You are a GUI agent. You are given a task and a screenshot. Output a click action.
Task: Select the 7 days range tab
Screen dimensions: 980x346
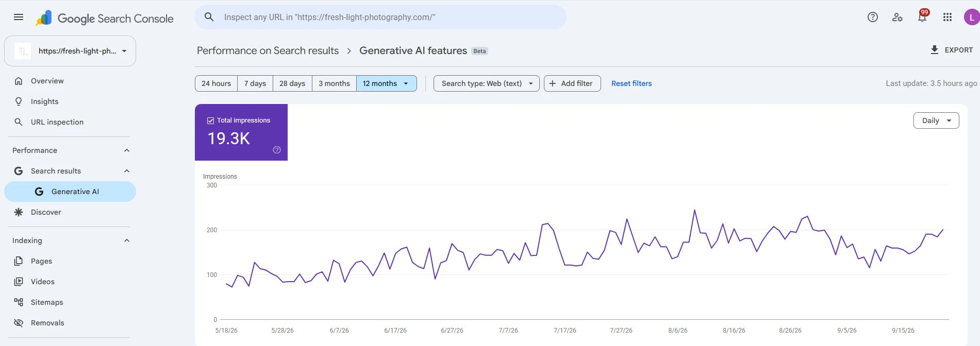(255, 83)
